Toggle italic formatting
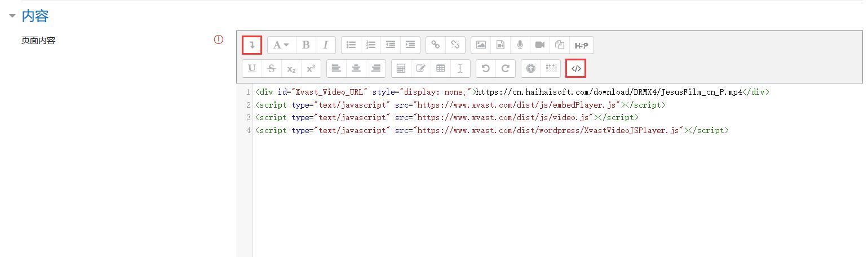Image resolution: width=868 pixels, height=265 pixels. (325, 45)
